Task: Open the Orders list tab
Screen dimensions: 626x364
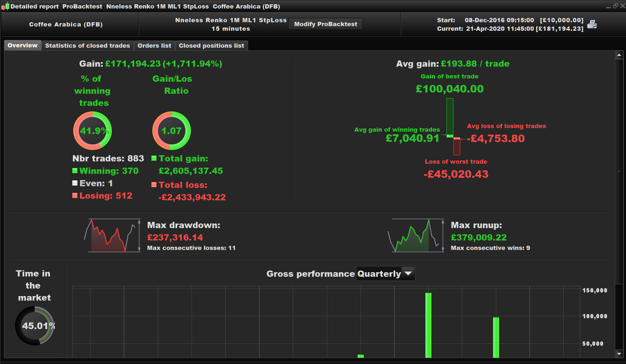Action: (154, 46)
